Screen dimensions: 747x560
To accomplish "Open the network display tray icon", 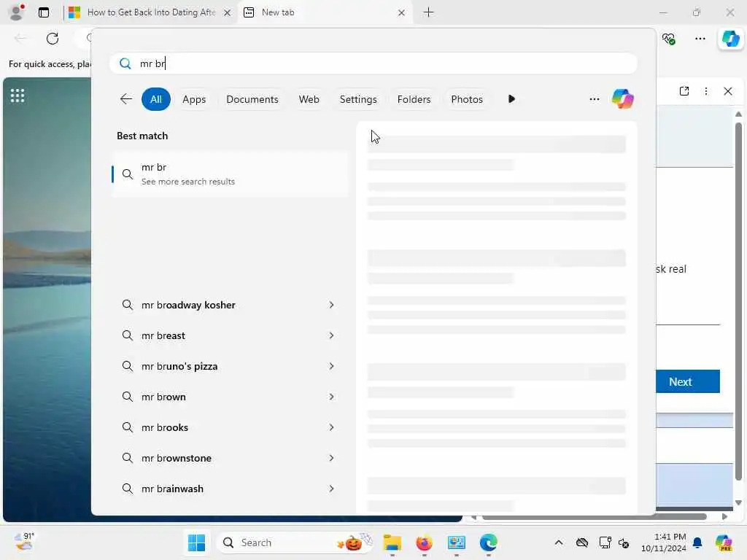I will [605, 542].
